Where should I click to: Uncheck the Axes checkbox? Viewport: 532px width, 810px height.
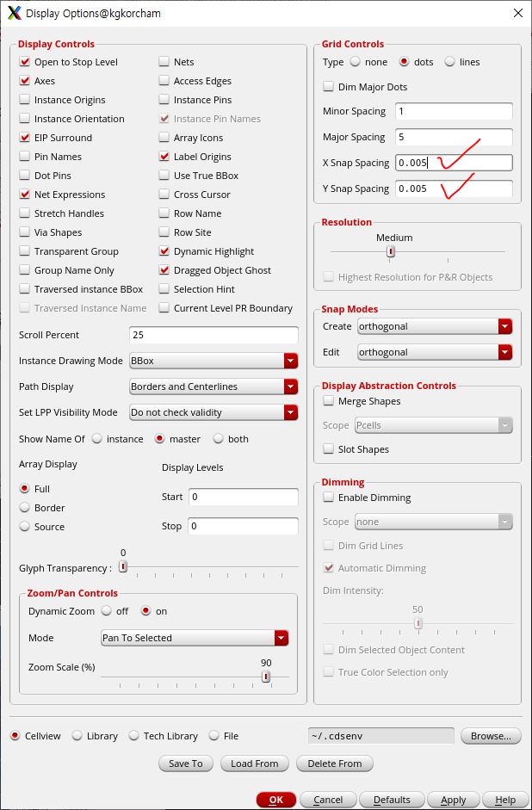pos(24,81)
